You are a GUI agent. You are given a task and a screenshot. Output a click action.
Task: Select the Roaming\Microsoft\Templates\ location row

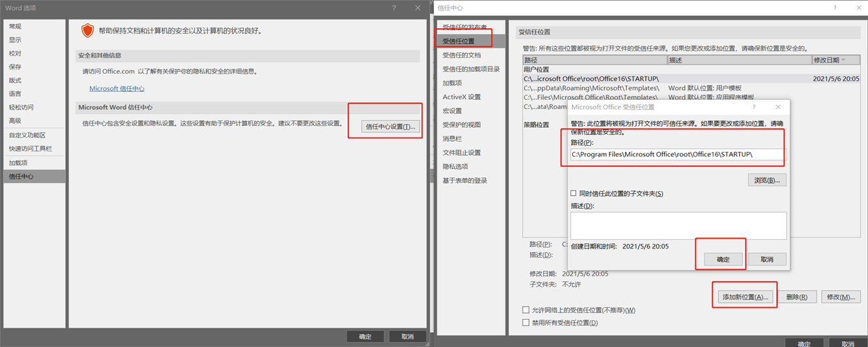point(691,87)
